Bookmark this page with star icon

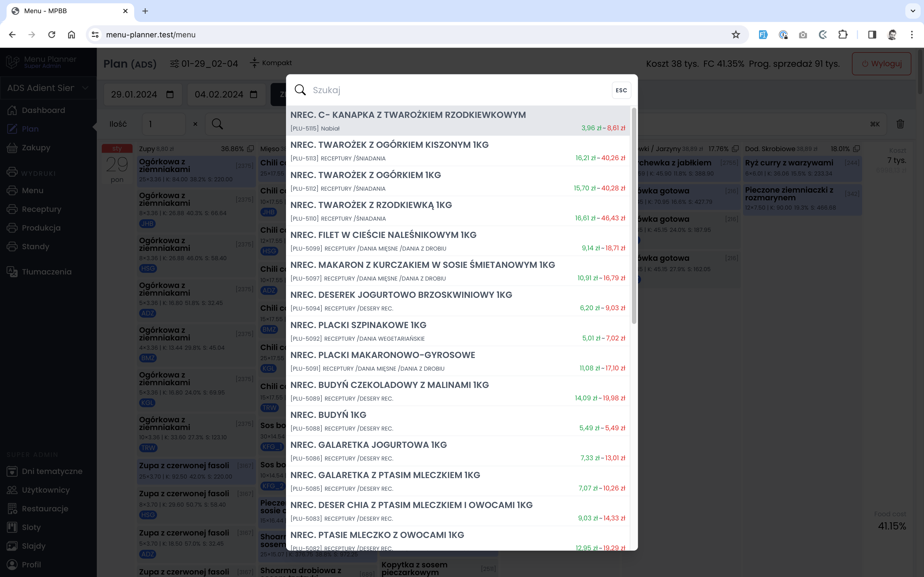735,35
